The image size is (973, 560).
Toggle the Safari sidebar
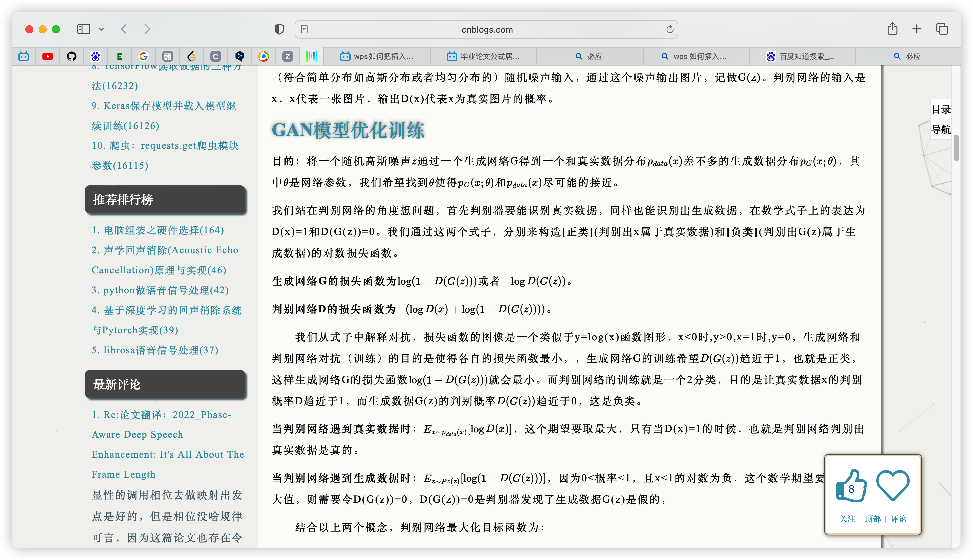pyautogui.click(x=84, y=29)
